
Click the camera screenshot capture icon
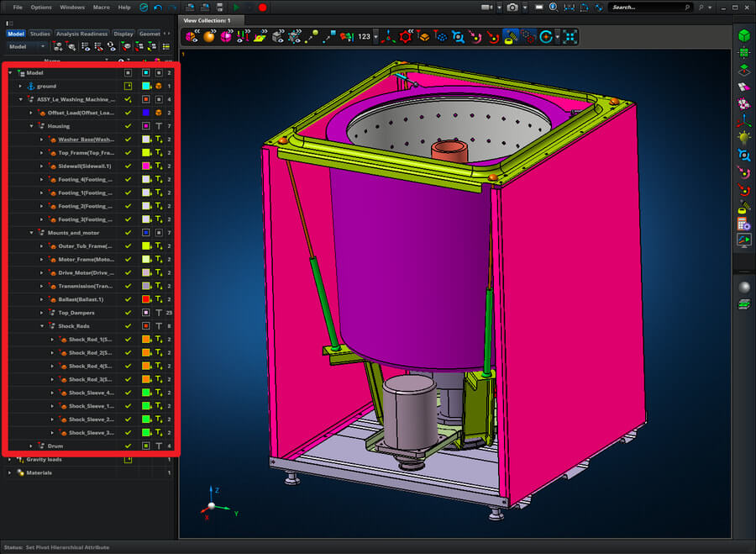[x=512, y=7]
